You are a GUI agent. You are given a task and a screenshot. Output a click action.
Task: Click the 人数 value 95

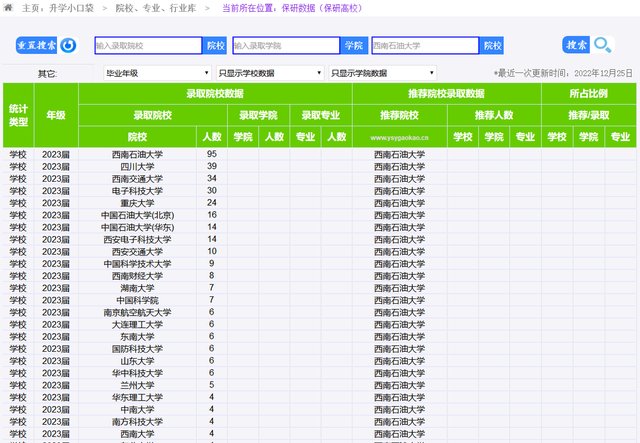212,154
